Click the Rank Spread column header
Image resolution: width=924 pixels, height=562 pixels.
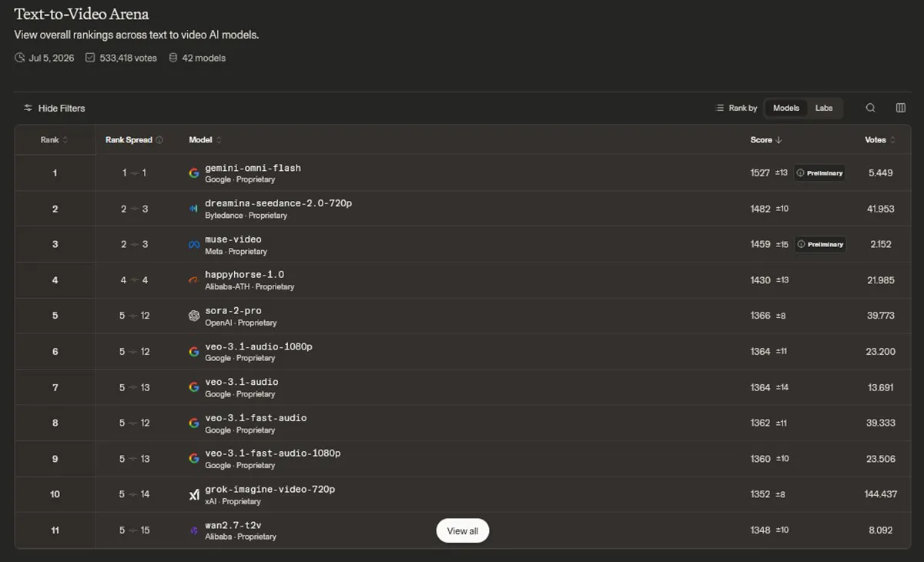coord(129,140)
